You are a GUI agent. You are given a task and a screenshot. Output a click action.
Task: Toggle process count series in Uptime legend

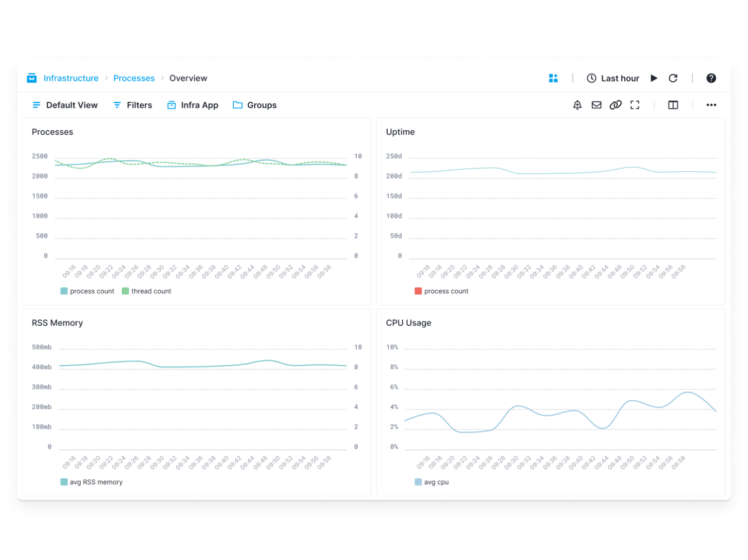[441, 291]
